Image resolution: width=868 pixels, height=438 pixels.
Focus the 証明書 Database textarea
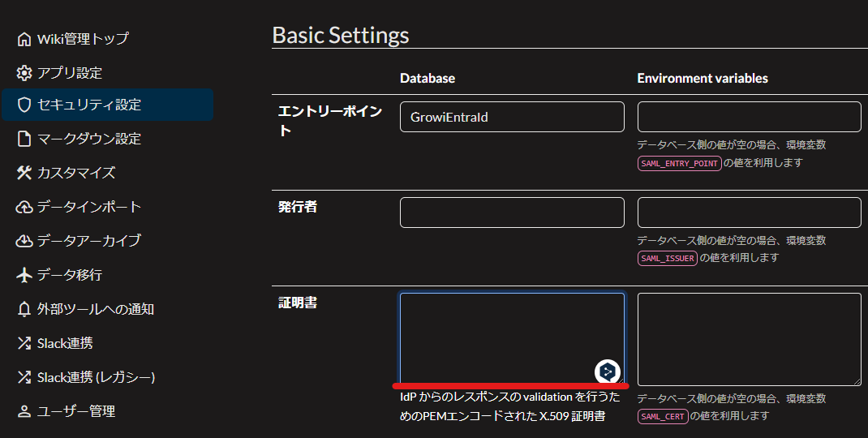click(512, 339)
